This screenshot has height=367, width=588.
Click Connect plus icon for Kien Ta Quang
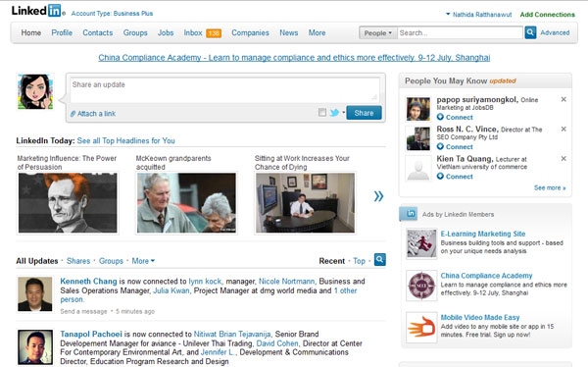(x=440, y=177)
